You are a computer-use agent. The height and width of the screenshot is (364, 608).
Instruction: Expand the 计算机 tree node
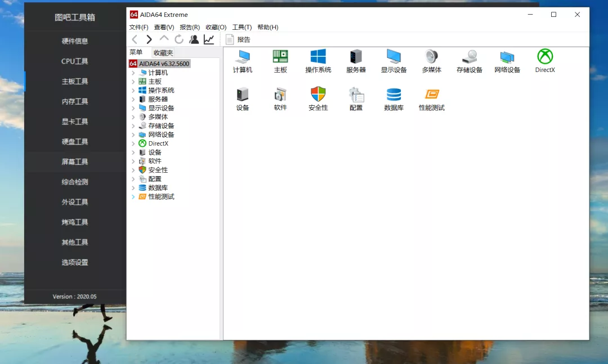click(133, 73)
